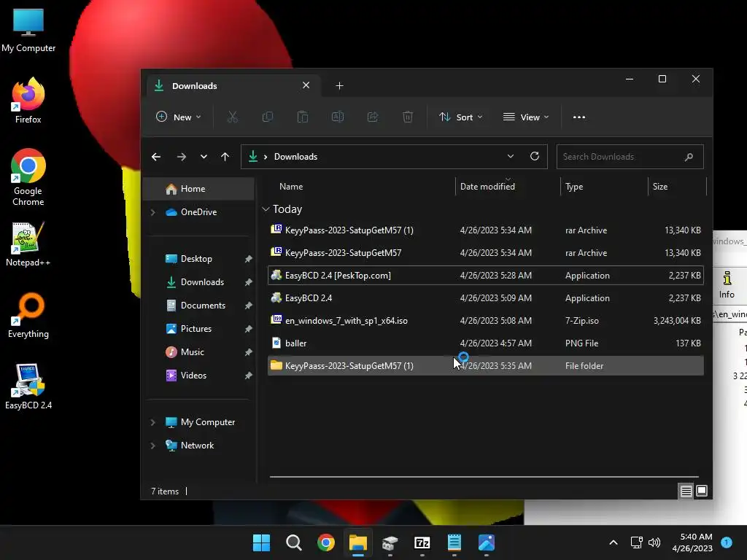
Task: Select EasyBCD 2.4 desktop icon
Action: point(28,386)
